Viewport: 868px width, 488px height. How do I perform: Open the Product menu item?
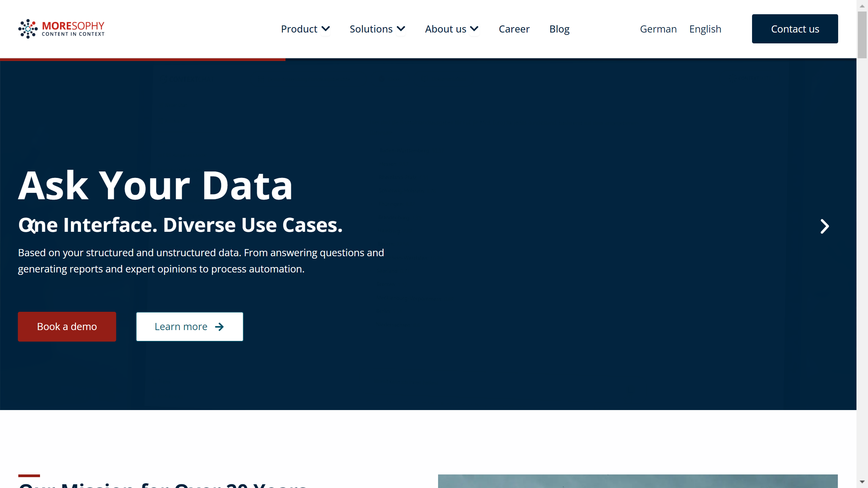click(299, 29)
